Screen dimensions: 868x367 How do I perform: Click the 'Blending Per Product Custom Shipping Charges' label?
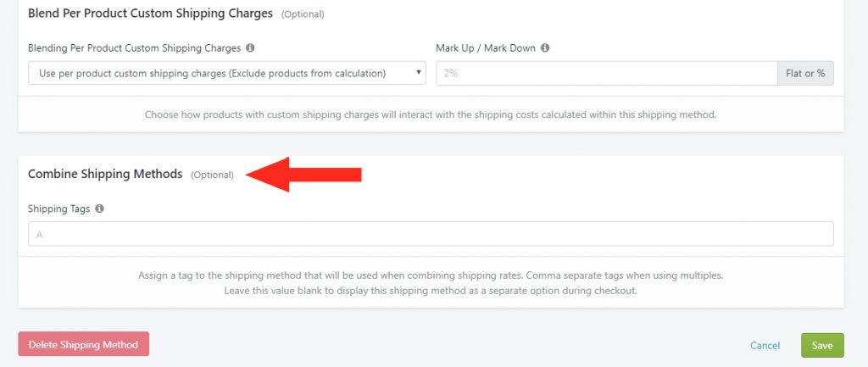[x=135, y=48]
